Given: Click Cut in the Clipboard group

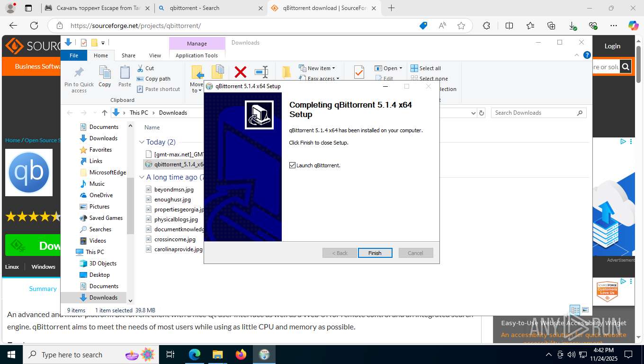Looking at the screenshot, I should point(145,68).
